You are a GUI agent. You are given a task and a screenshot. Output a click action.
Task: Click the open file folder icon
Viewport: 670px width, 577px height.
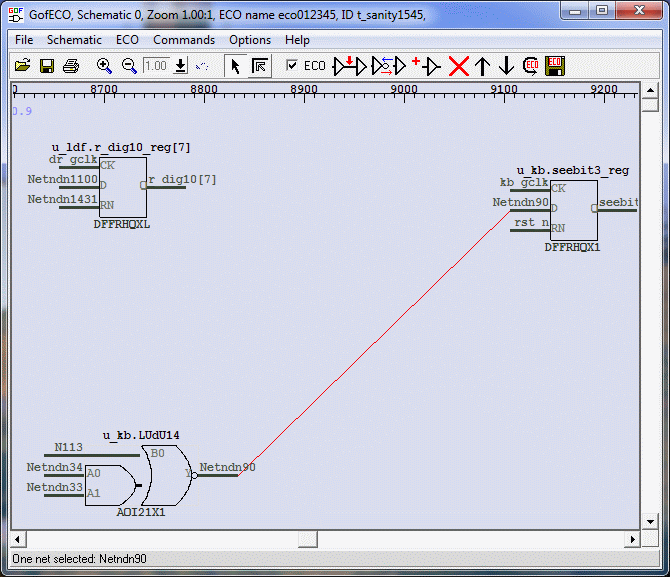point(22,66)
